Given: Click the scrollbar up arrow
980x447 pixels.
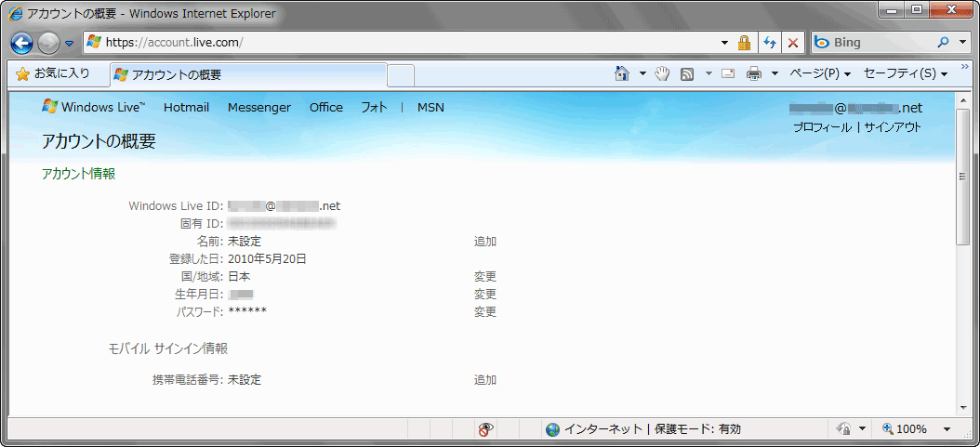Looking at the screenshot, I should click(963, 99).
